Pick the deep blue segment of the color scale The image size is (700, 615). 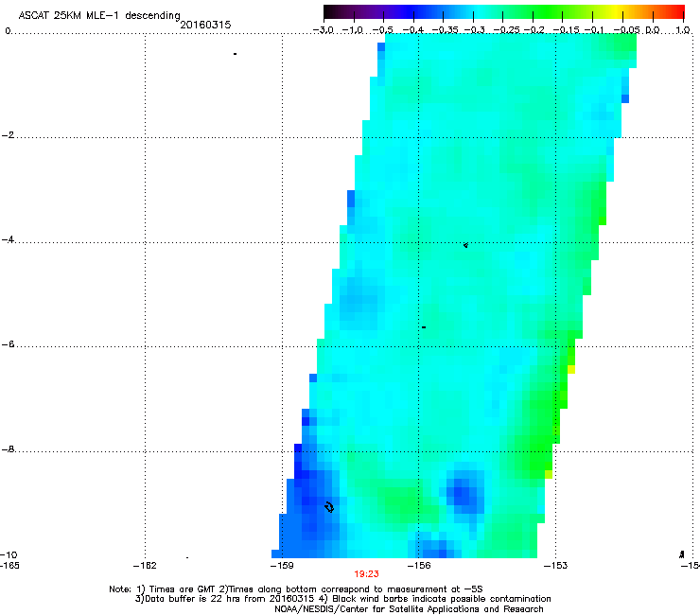(411, 11)
